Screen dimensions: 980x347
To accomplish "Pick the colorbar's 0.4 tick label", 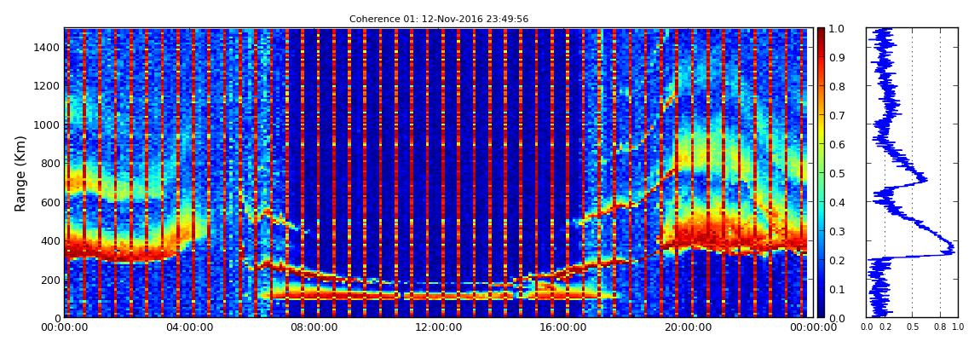I will click(x=838, y=203).
